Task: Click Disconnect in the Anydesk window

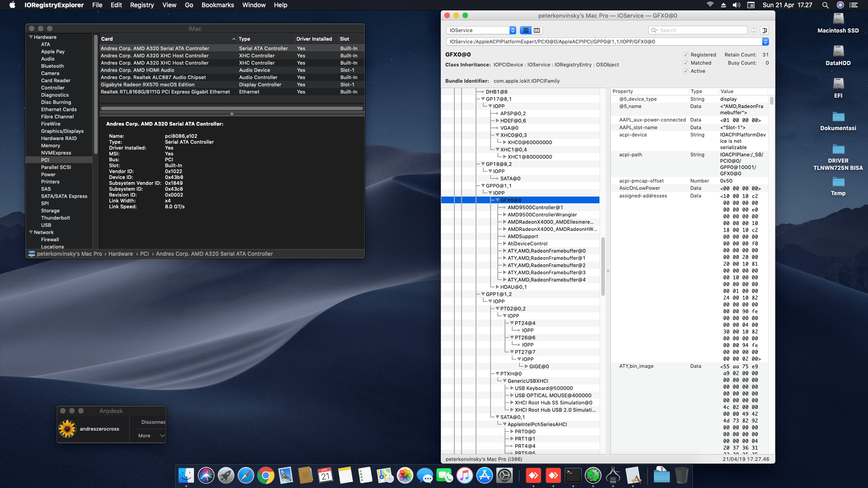Action: point(153,422)
